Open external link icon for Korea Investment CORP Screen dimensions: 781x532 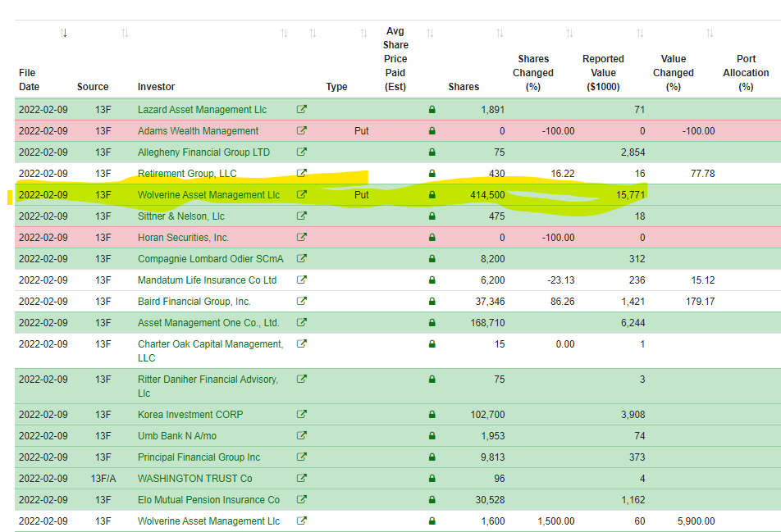click(301, 414)
